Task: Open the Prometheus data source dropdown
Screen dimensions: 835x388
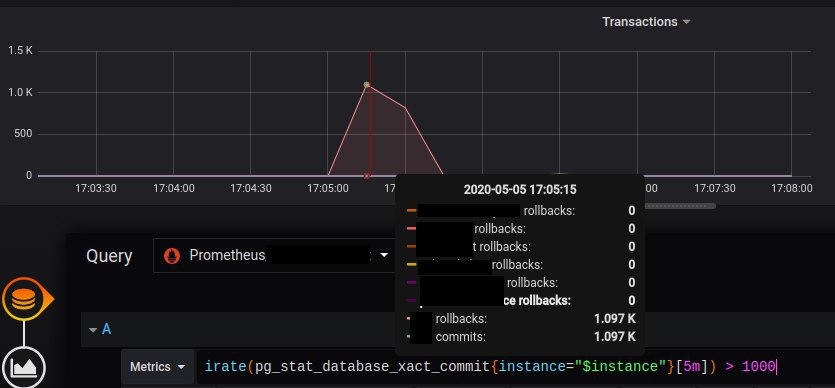Action: (x=274, y=255)
